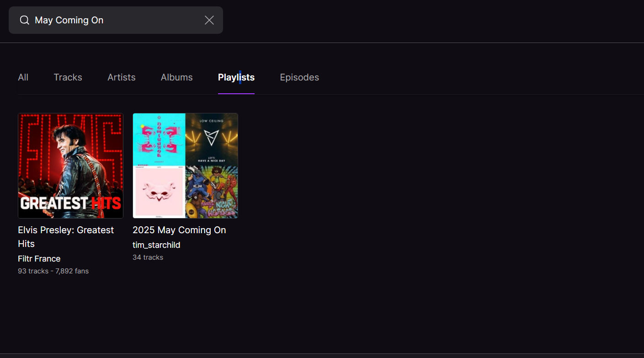Select the Playlists tab
This screenshot has width=644, height=358.
coord(236,77)
